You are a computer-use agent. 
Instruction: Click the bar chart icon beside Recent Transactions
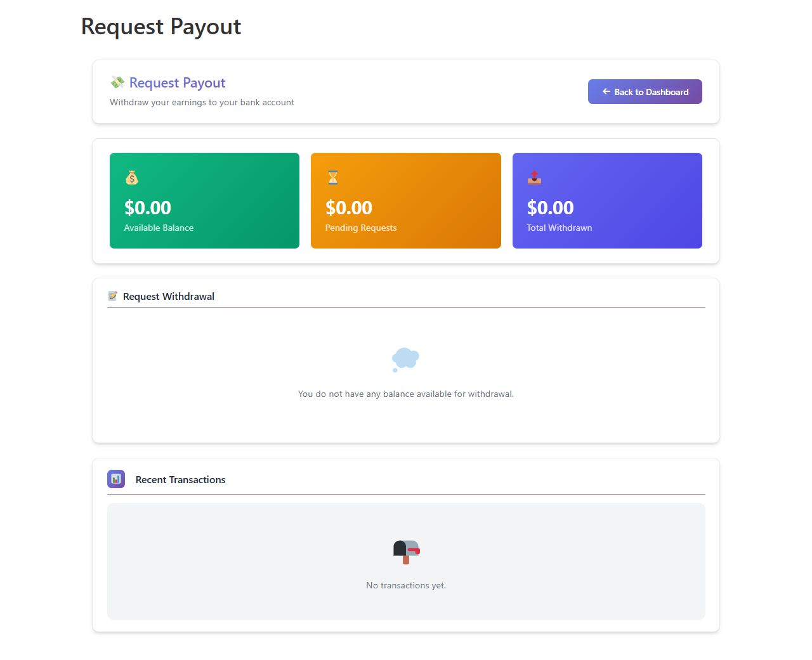(x=116, y=479)
